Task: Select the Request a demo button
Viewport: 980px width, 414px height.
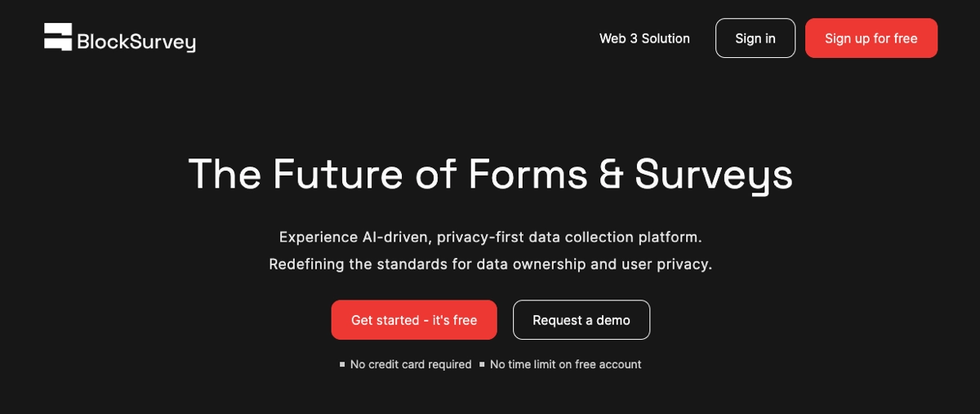Action: (x=581, y=320)
